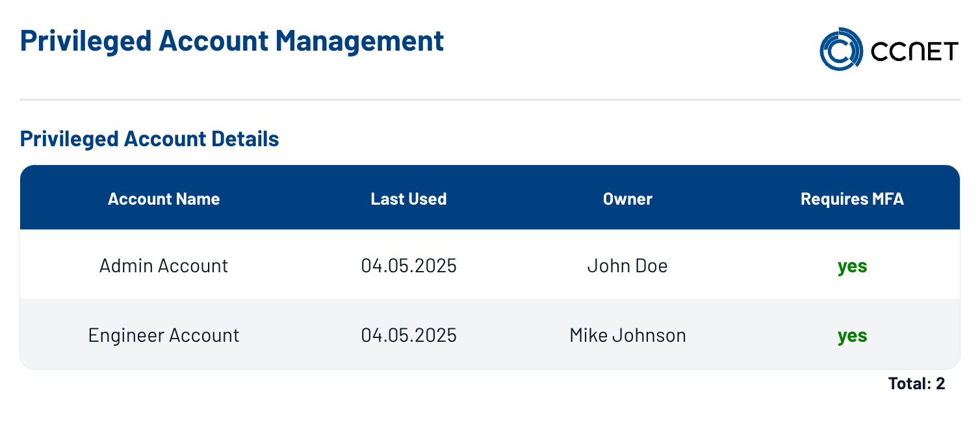
Task: Click the Admin Account last used date
Action: [x=409, y=265]
